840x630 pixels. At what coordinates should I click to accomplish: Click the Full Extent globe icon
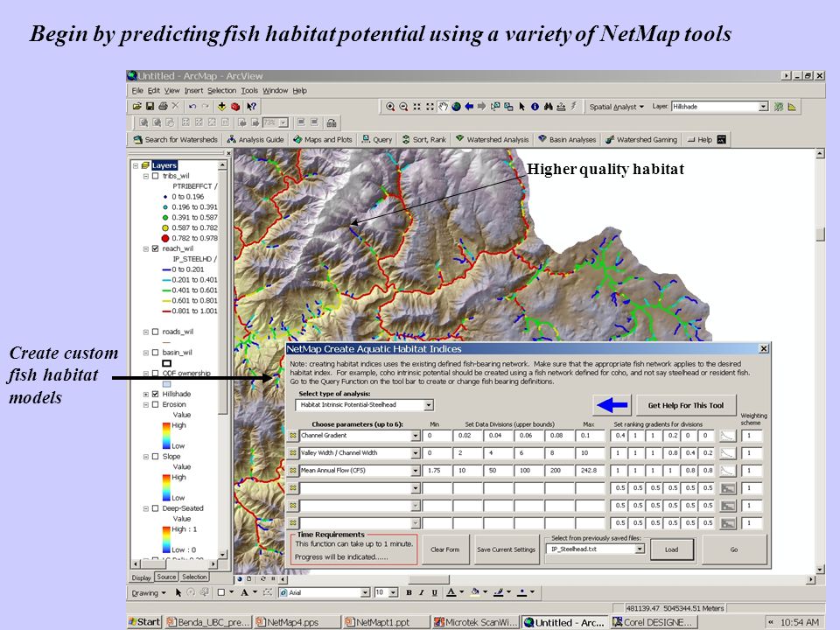tap(456, 107)
